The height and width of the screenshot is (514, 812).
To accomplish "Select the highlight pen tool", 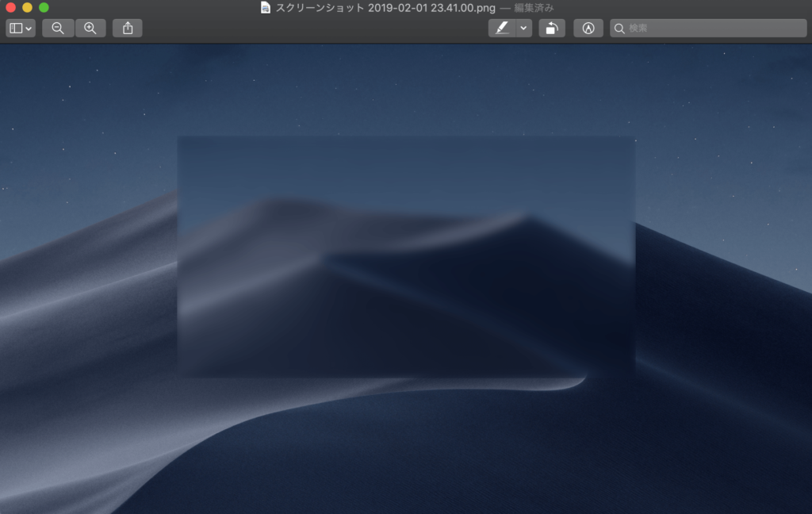I will pyautogui.click(x=501, y=29).
